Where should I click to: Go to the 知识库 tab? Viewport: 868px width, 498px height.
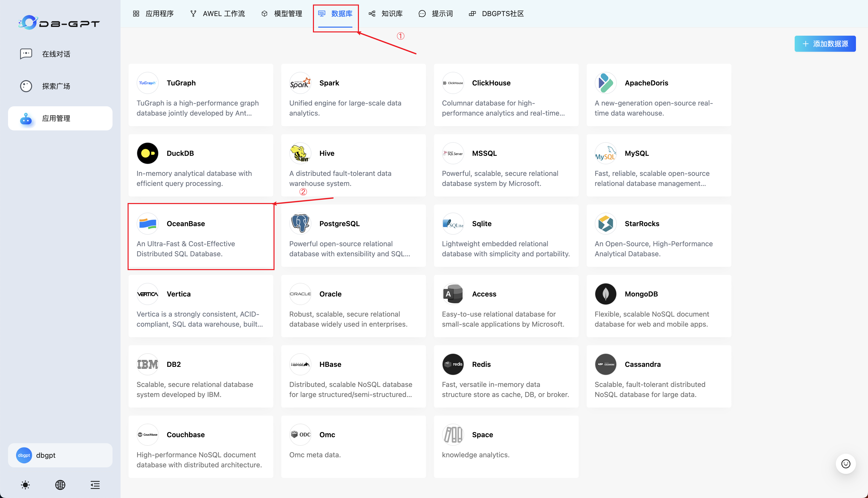coord(386,14)
